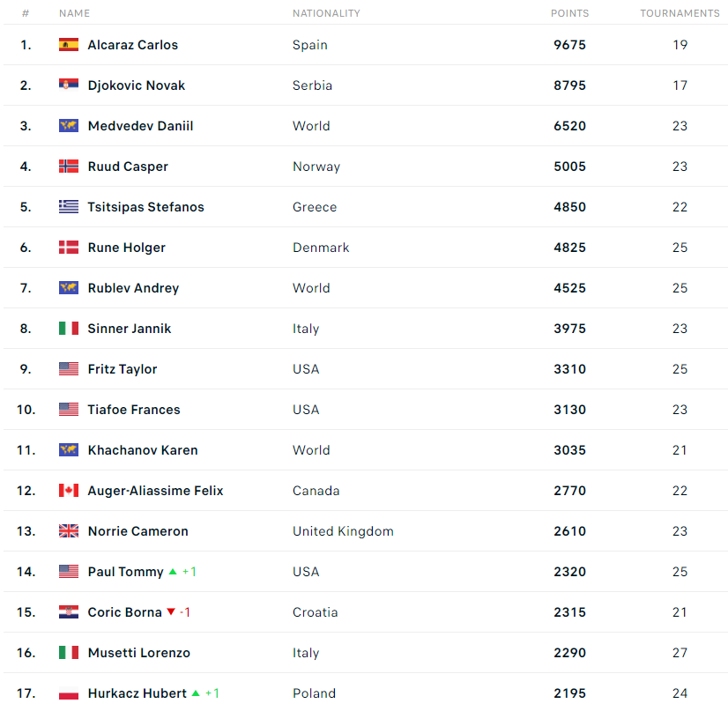Screen dimensions: 728x711
Task: Open Alcaraz Carlos player profile
Action: point(133,45)
